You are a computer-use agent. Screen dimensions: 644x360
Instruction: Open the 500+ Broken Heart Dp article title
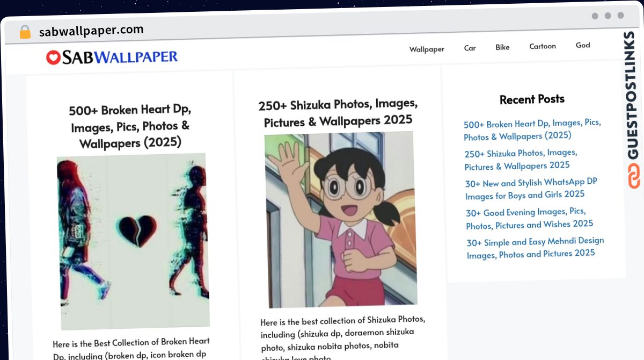coord(130,127)
